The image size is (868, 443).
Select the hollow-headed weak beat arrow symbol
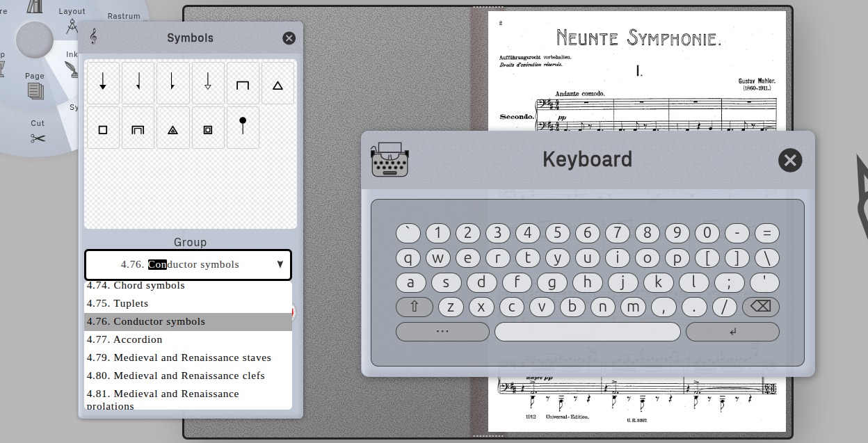208,83
